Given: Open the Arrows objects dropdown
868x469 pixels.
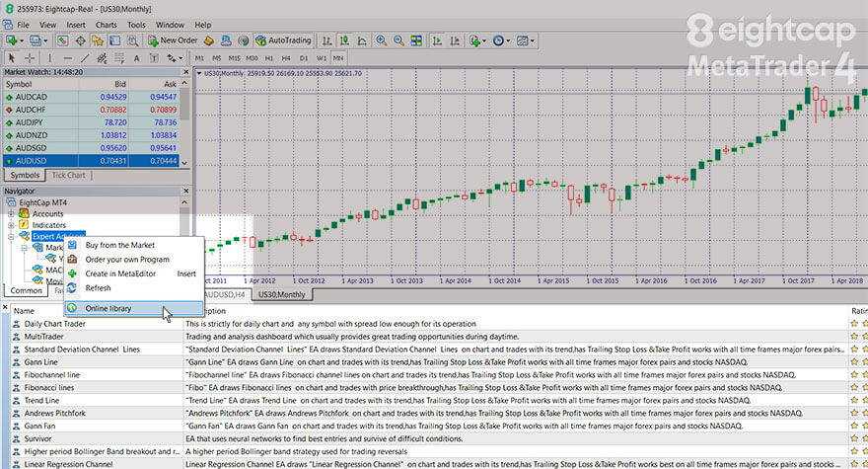Looking at the screenshot, I should (x=175, y=57).
